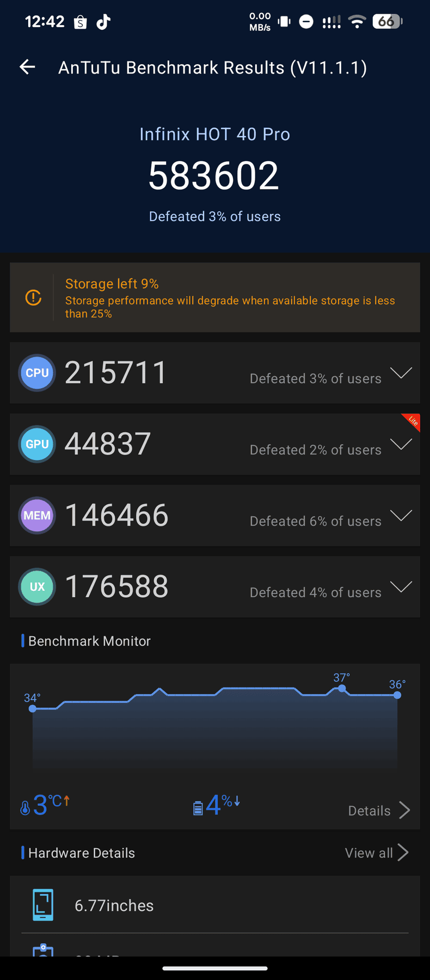The height and width of the screenshot is (980, 430).
Task: Open Benchmark Monitor Details link
Action: point(379,810)
